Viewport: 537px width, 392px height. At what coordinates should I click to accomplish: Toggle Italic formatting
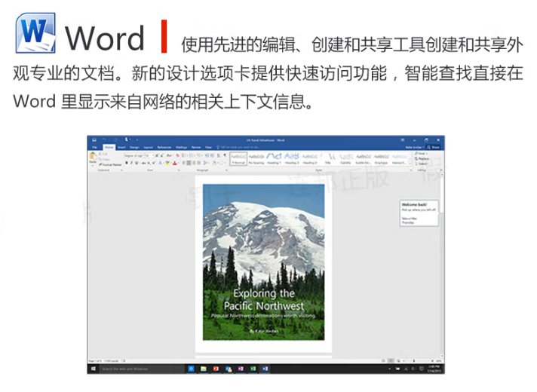pyautogui.click(x=132, y=163)
